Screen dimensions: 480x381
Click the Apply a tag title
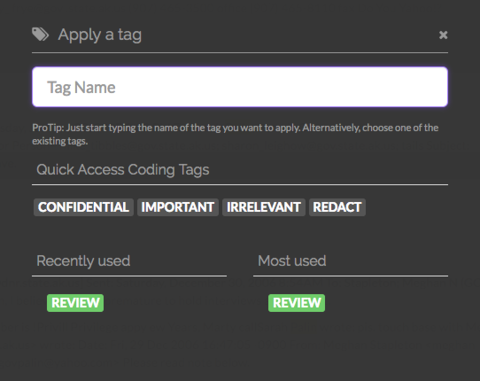pyautogui.click(x=100, y=35)
